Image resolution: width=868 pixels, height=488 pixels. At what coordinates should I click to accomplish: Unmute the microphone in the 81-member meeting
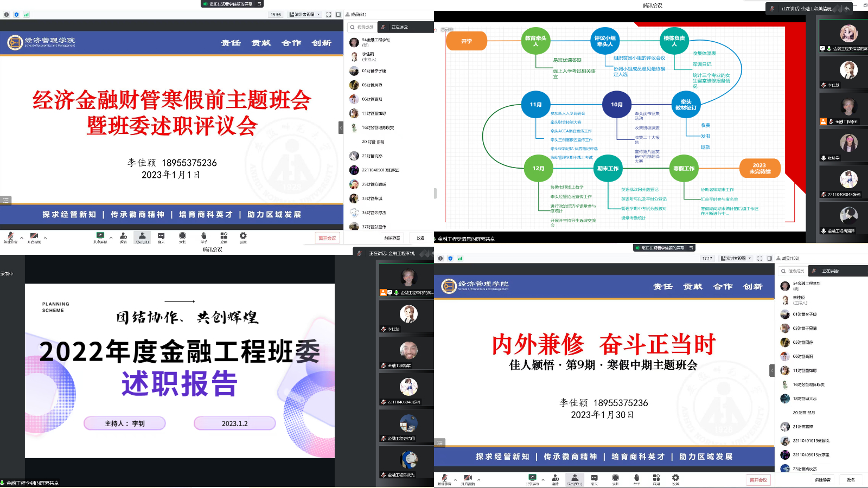click(x=10, y=236)
